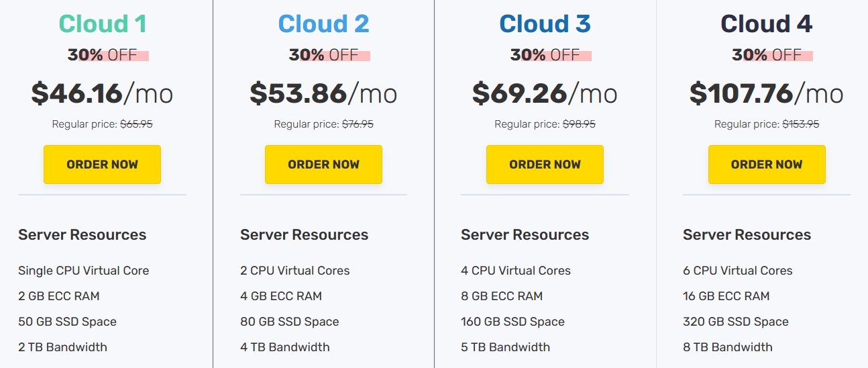Click the $46.16/mo price
Image resolution: width=868 pixels, height=368 pixels.
pyautogui.click(x=102, y=93)
